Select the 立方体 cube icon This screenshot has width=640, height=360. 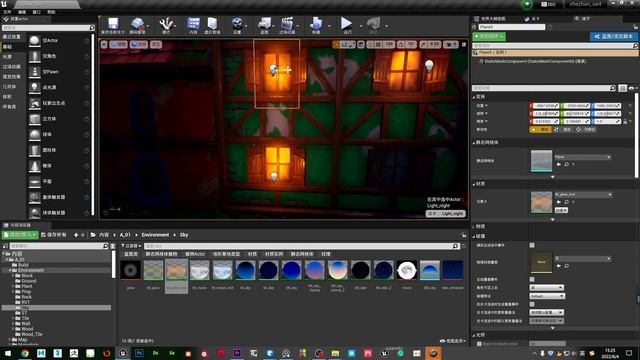35,119
